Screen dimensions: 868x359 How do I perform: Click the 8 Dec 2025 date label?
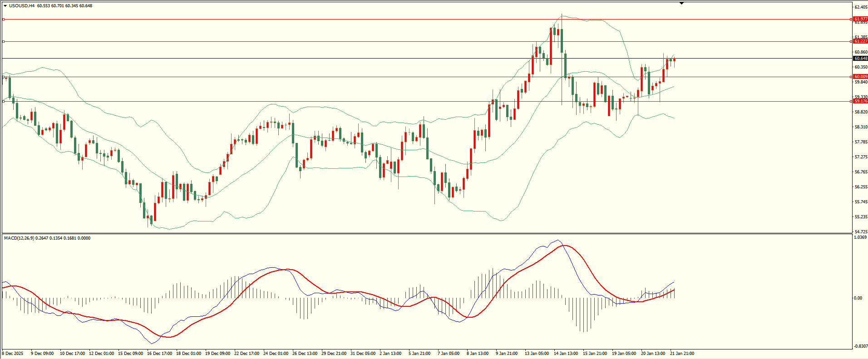click(x=13, y=354)
